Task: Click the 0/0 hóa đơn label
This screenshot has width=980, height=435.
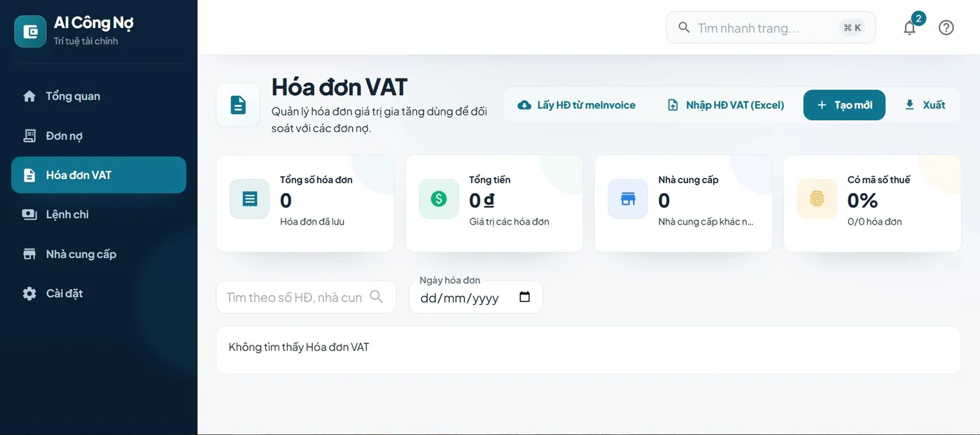Action: (874, 222)
